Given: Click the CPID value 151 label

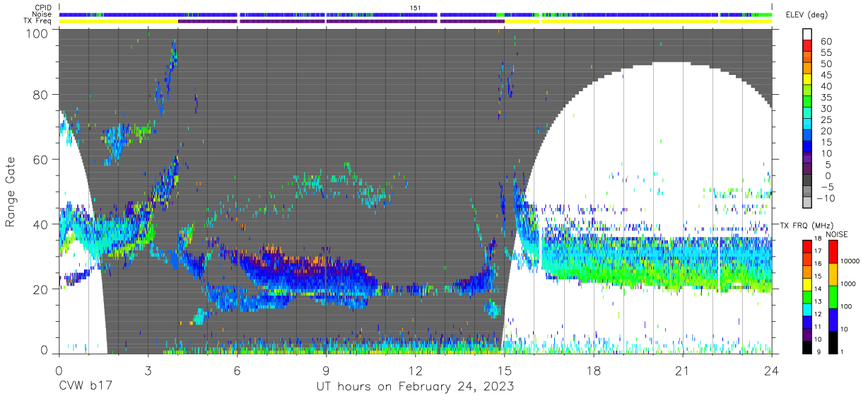Looking at the screenshot, I should [x=416, y=7].
